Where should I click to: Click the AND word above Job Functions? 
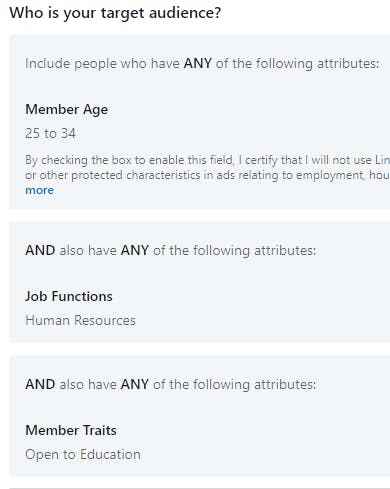point(40,250)
